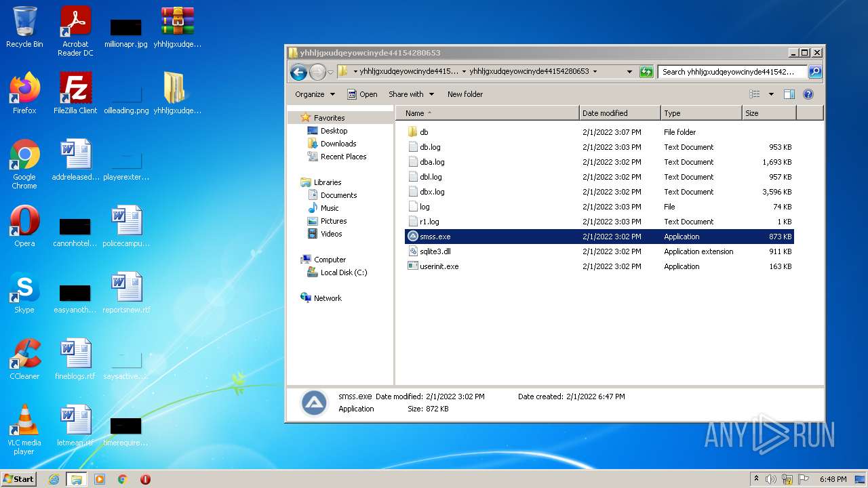Click the New folder button
Image resolution: width=868 pixels, height=488 pixels.
[465, 94]
